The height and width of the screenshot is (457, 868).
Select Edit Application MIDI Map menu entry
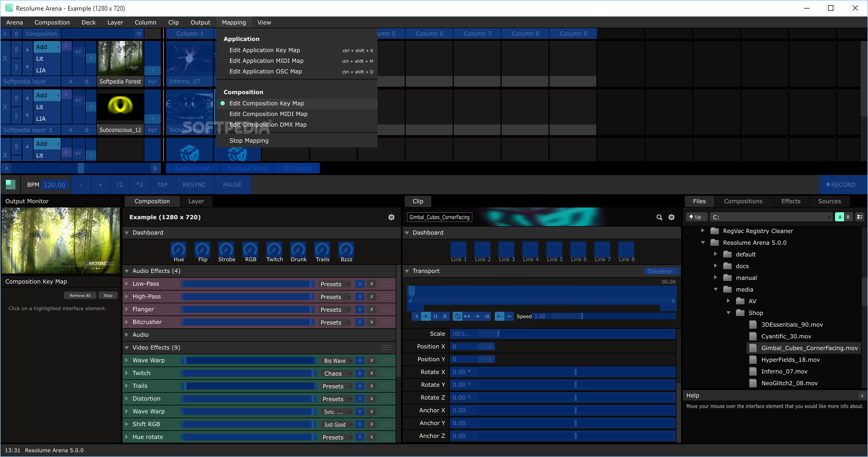tap(297, 61)
